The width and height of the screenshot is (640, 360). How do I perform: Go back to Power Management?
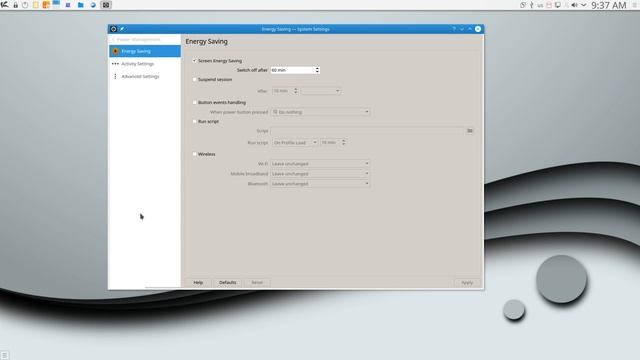click(136, 40)
